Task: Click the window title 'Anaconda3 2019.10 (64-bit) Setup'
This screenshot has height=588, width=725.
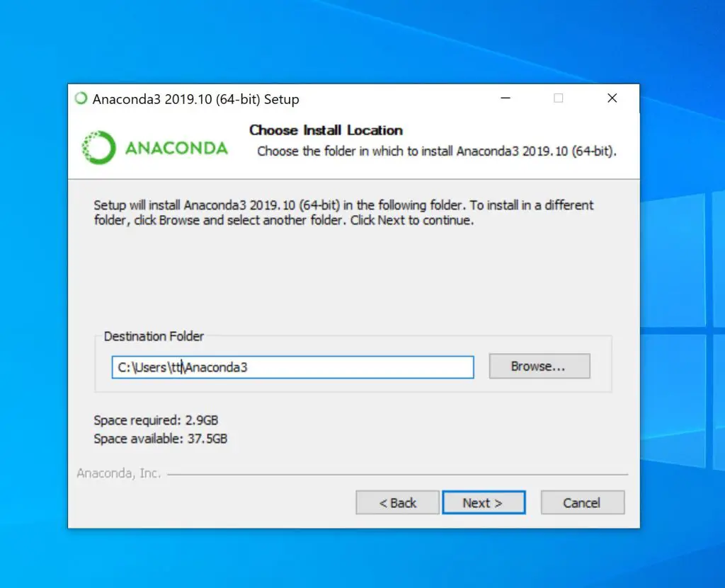Action: coord(195,99)
